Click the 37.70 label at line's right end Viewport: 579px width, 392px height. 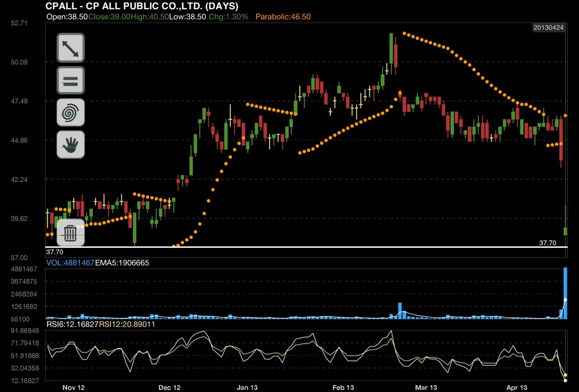(547, 243)
